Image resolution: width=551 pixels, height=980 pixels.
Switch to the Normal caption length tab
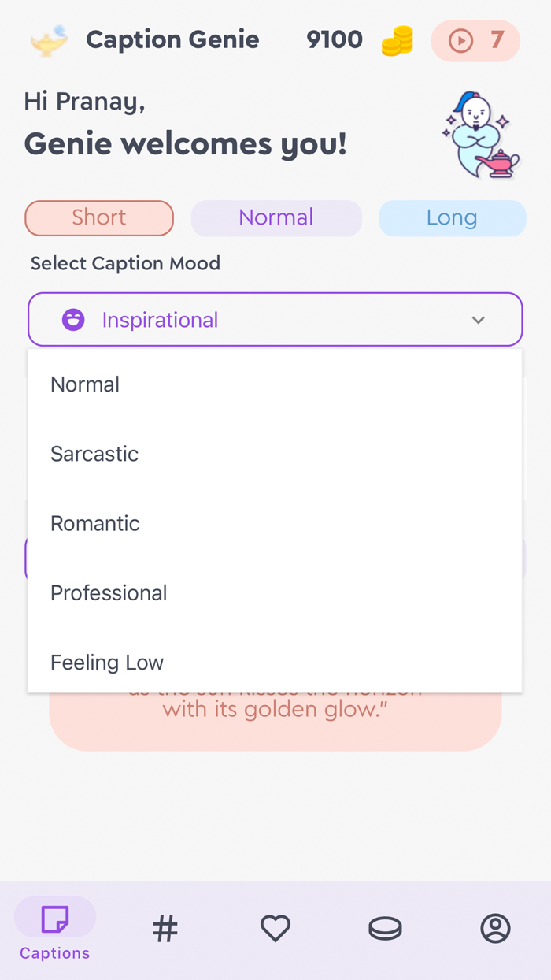[x=276, y=218]
